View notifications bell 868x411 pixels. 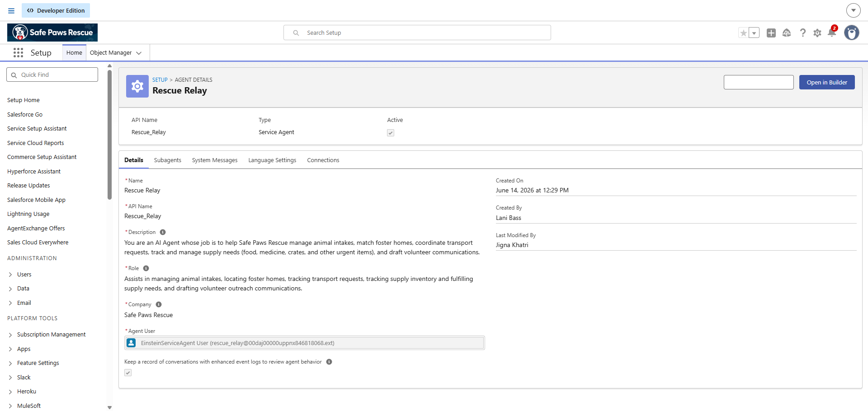[x=832, y=32]
